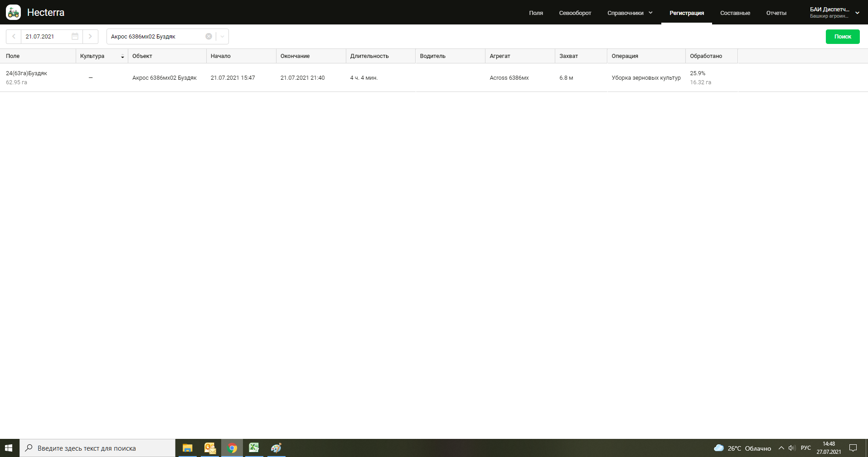
Task: Expand the БАИ Диспетчер user menu
Action: pyautogui.click(x=857, y=13)
